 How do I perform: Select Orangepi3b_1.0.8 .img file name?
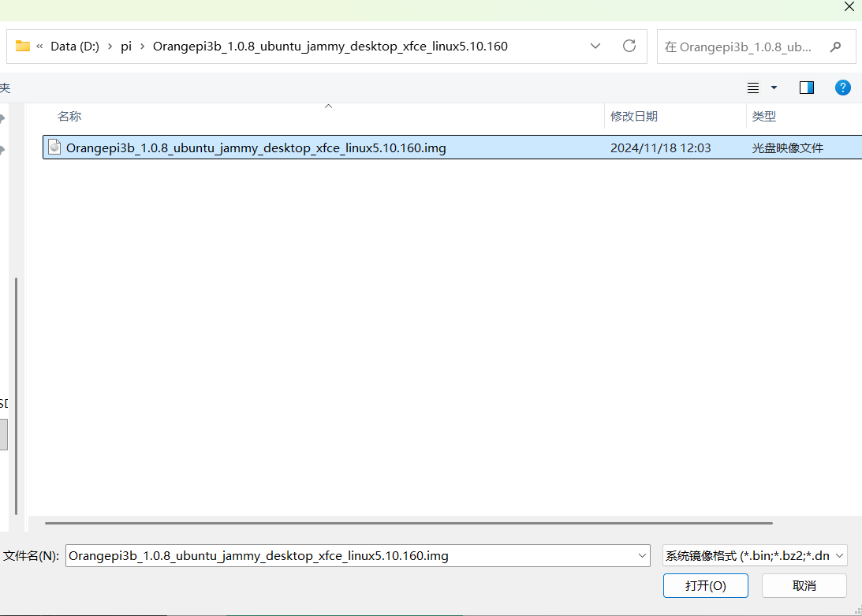coord(256,147)
